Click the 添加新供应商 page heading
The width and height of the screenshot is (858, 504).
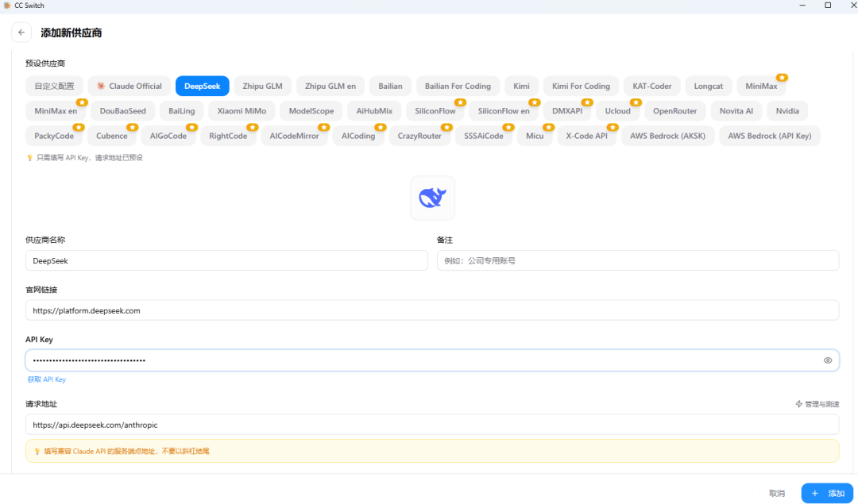pyautogui.click(x=71, y=33)
